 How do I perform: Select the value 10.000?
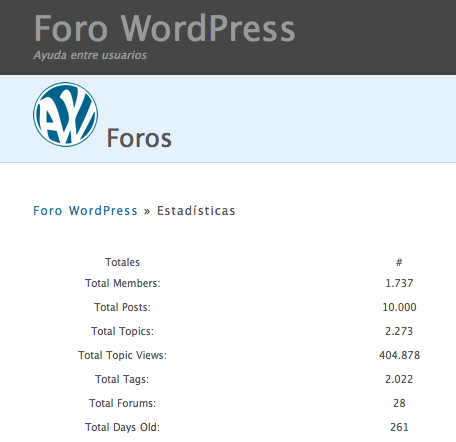(x=399, y=307)
